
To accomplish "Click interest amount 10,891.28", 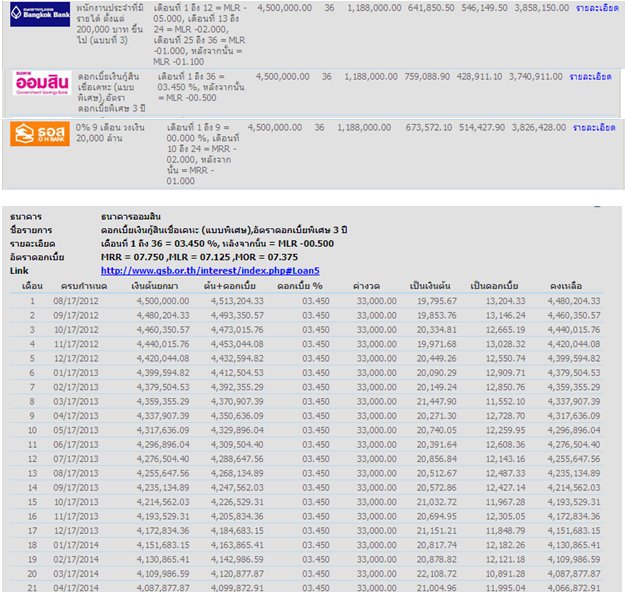I will click(505, 573).
